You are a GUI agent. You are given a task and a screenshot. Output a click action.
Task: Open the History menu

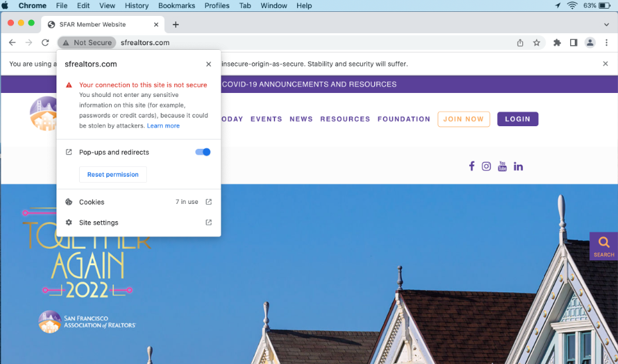click(x=137, y=5)
